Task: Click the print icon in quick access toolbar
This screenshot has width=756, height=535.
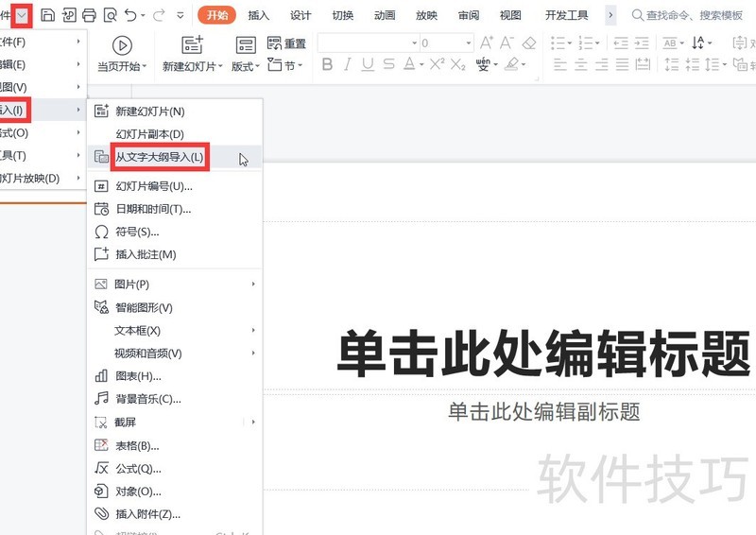Action: 89,15
